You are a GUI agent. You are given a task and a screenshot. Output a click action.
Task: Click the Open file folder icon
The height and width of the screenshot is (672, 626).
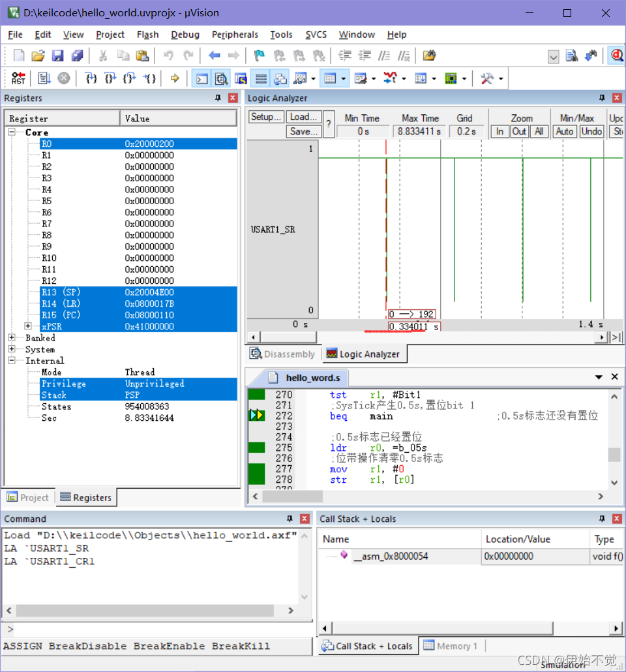38,55
